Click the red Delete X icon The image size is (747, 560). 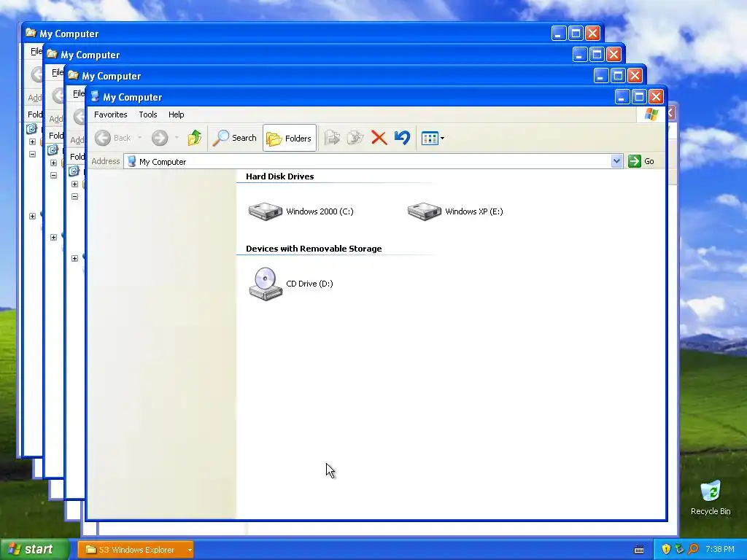(379, 138)
